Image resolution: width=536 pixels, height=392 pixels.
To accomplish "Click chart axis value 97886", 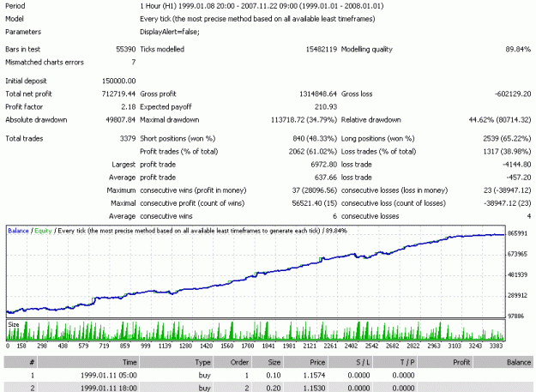I will 515,316.
